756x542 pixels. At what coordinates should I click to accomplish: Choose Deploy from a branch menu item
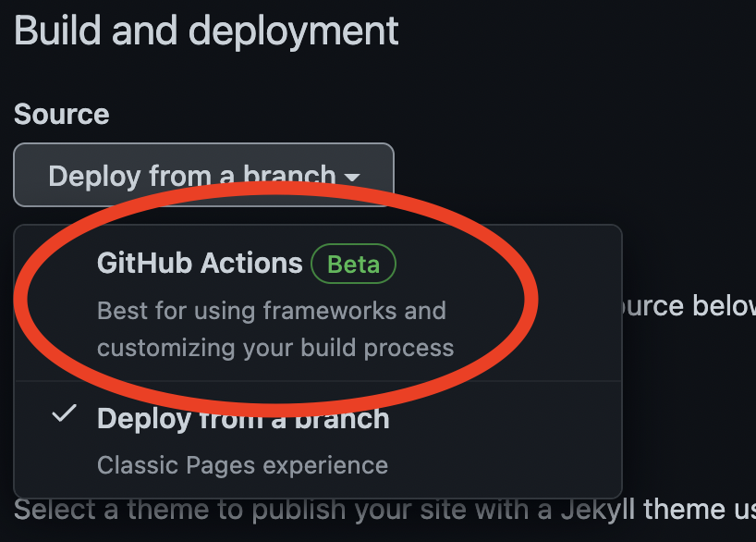[x=243, y=419]
